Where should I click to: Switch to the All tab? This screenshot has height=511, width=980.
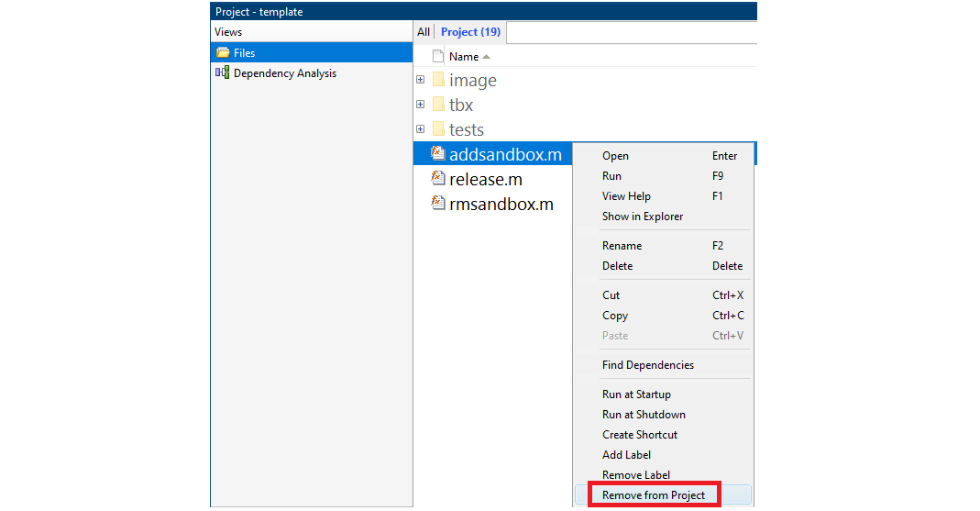point(424,32)
